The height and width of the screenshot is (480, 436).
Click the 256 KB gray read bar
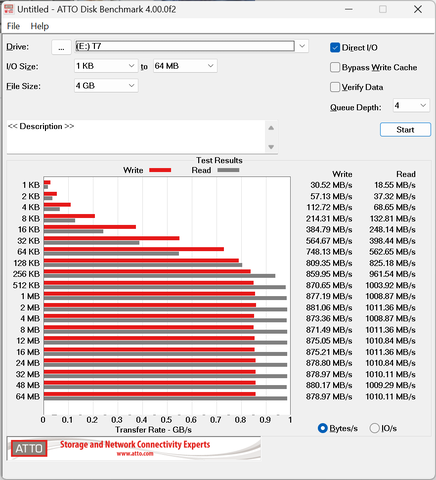[x=159, y=276]
